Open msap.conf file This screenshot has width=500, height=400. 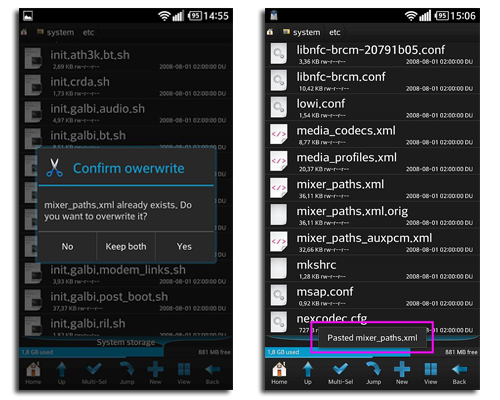tap(372, 296)
